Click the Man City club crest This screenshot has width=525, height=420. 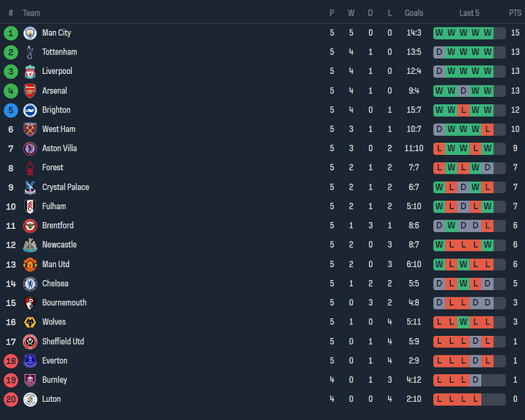click(30, 33)
